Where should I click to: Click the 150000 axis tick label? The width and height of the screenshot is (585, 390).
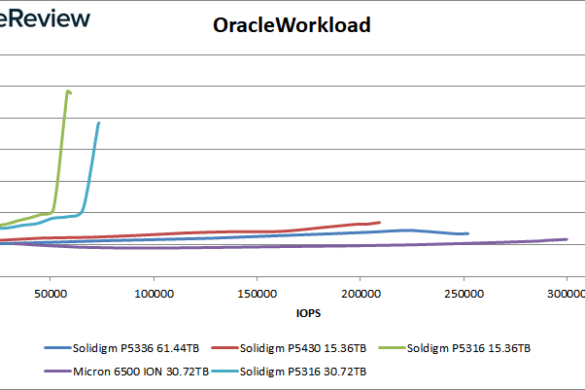point(257,294)
